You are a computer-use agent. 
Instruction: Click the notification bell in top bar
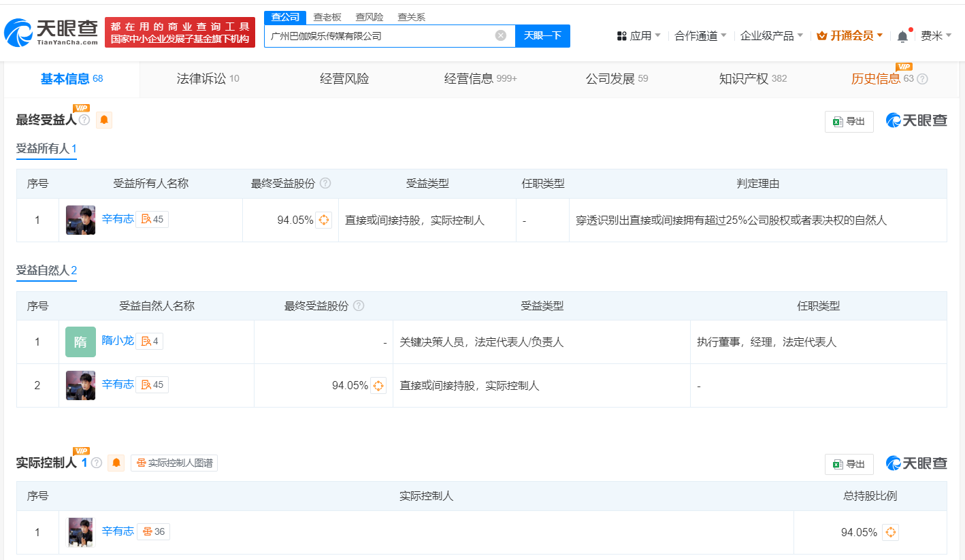(x=902, y=36)
